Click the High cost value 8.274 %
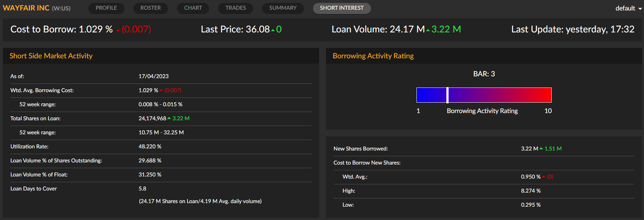This screenshot has width=644, height=220. pos(531,191)
